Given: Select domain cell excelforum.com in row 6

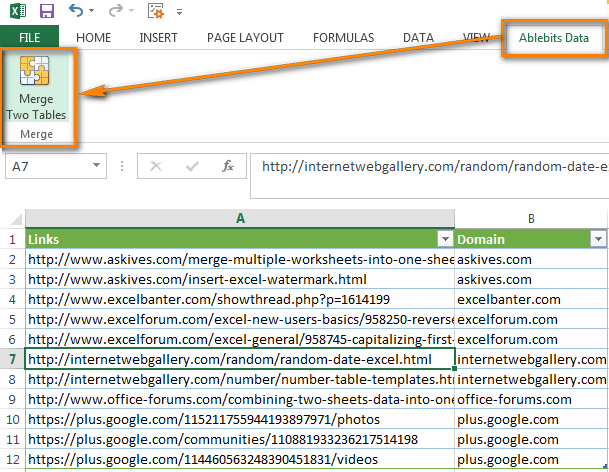Looking at the screenshot, I should [531, 339].
